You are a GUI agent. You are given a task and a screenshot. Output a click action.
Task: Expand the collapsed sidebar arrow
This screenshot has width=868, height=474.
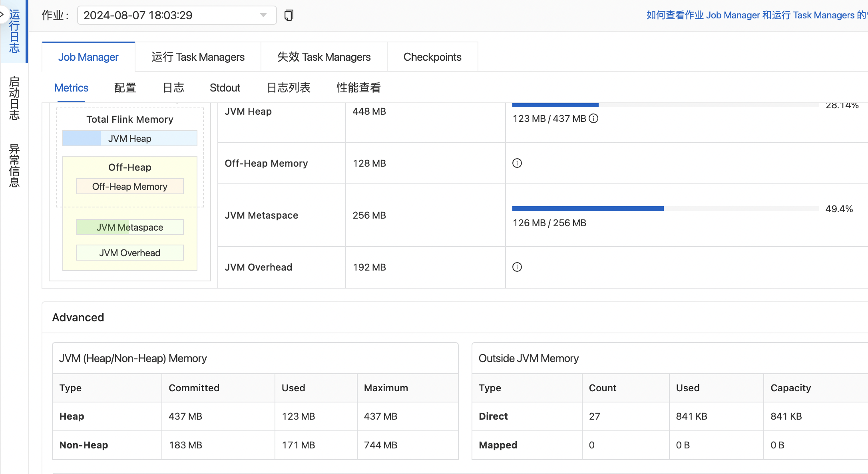click(2, 15)
